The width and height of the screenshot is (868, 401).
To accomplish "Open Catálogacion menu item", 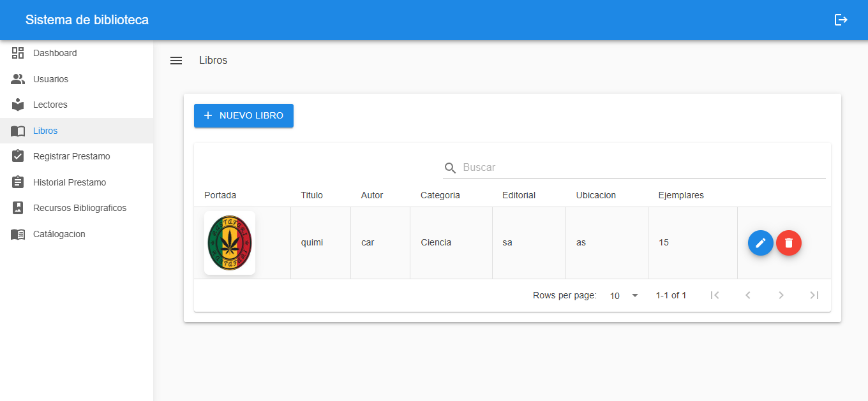I will coord(59,234).
